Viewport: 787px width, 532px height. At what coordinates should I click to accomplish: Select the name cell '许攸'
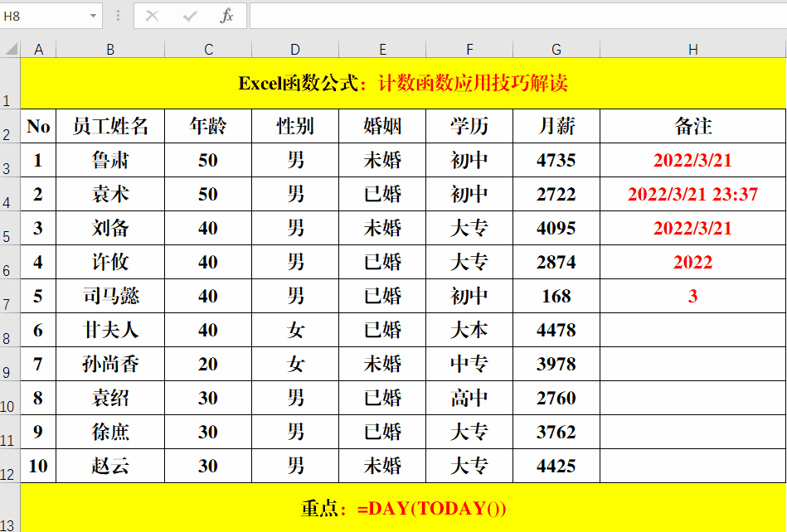[x=110, y=262]
